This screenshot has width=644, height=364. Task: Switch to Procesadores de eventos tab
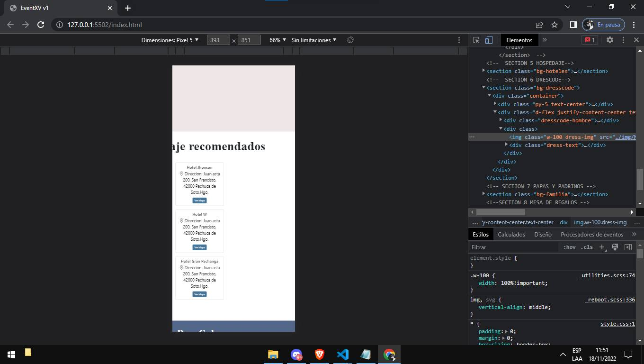pos(592,235)
